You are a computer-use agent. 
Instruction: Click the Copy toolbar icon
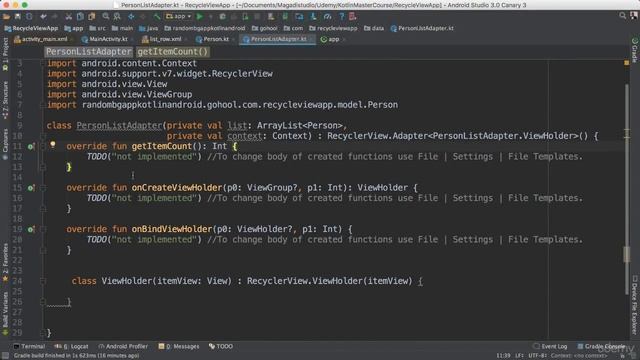click(x=80, y=17)
